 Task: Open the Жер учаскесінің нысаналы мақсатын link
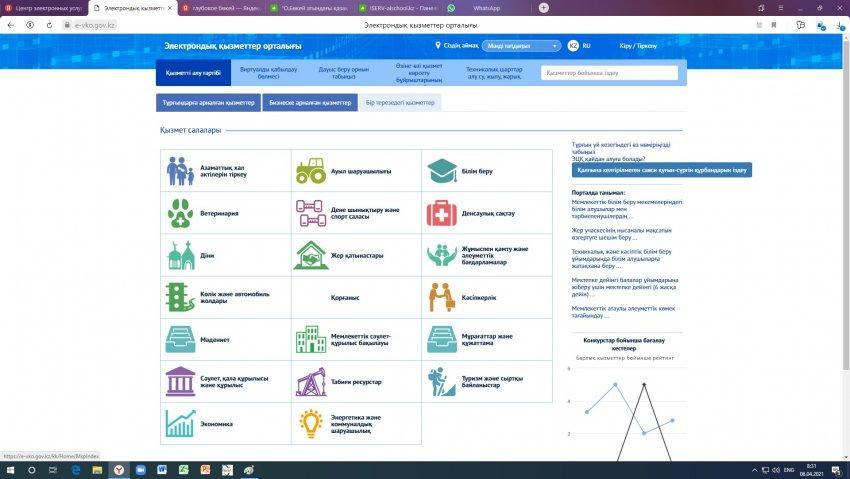[621, 234]
